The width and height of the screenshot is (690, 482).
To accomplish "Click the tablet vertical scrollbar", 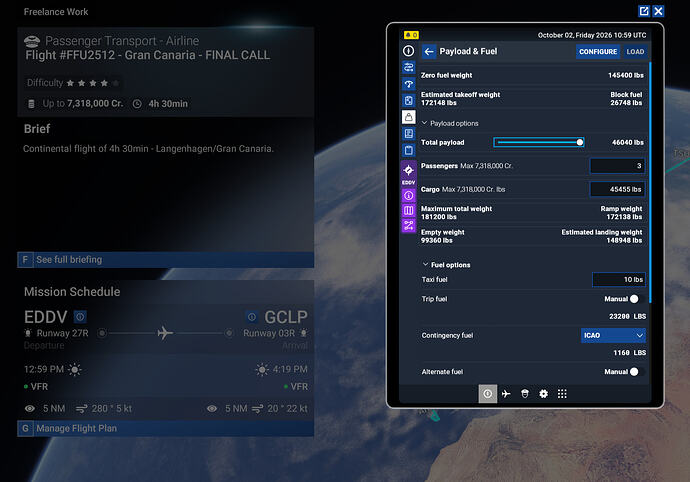I will click(x=650, y=183).
